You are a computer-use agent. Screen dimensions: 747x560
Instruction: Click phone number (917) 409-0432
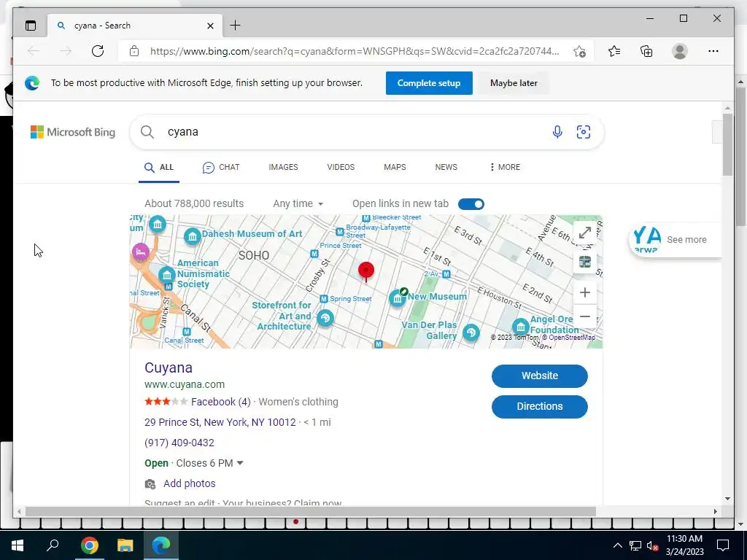(x=179, y=443)
